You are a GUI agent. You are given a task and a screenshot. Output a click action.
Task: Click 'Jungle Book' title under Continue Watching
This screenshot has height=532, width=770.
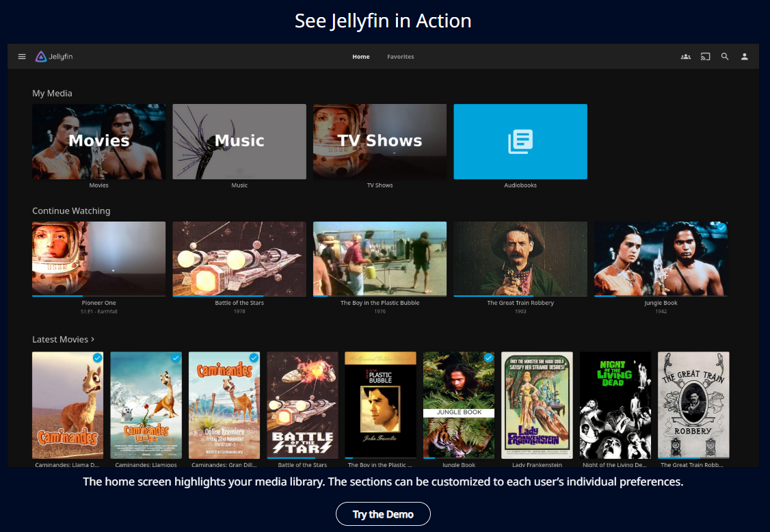pos(661,303)
